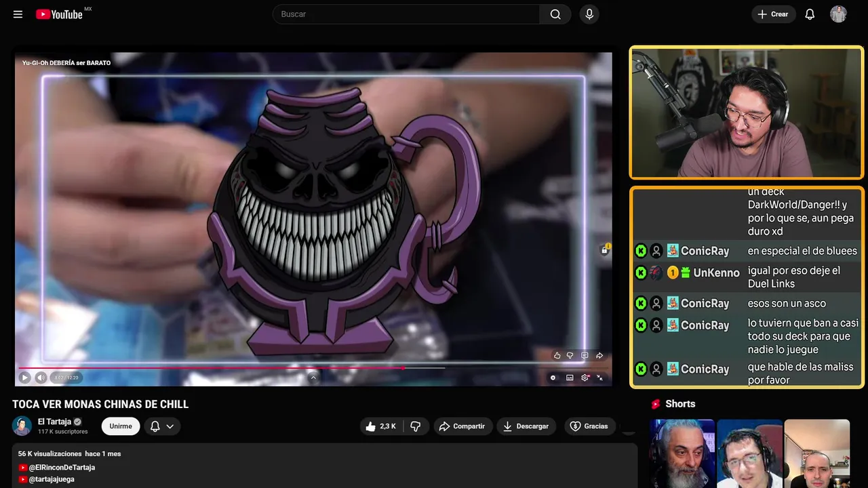Click chat text 'DarkWorld/Danger!! y'
This screenshot has width=868, height=488.
click(797, 205)
